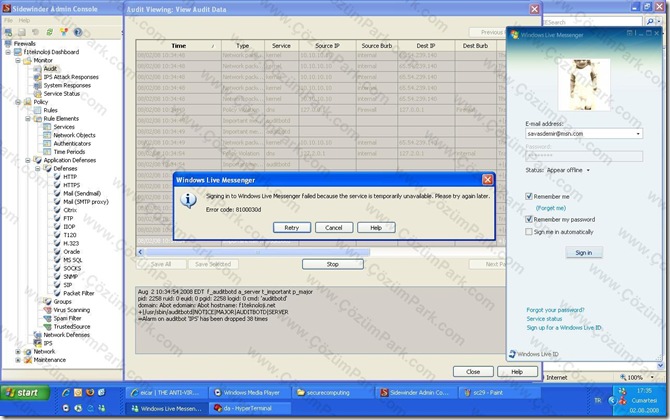Image resolution: width=670 pixels, height=420 pixels.
Task: Click the FTP defense shield icon
Action: [57, 218]
